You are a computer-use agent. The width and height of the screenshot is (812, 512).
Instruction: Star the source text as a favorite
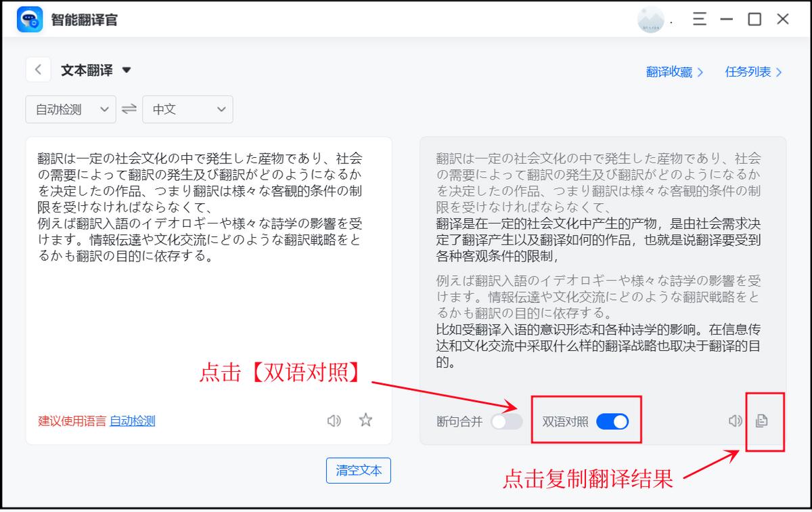click(365, 421)
